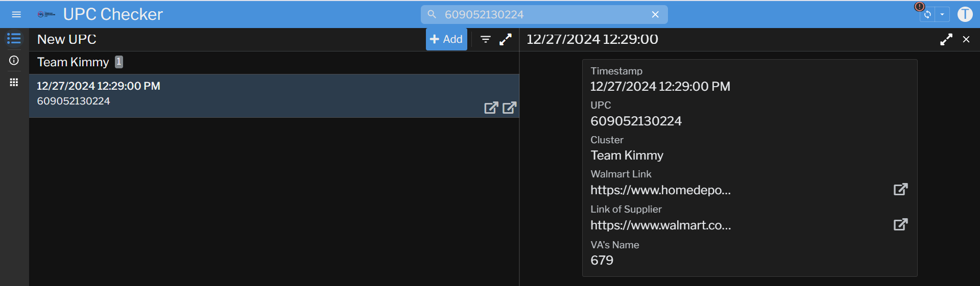The height and width of the screenshot is (286, 980).
Task: Open the dropdown arrow next to sync
Action: coord(942,15)
